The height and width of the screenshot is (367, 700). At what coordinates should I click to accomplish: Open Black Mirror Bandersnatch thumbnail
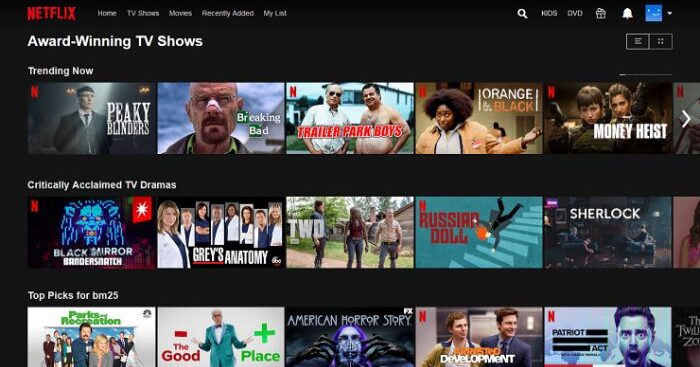tap(92, 233)
